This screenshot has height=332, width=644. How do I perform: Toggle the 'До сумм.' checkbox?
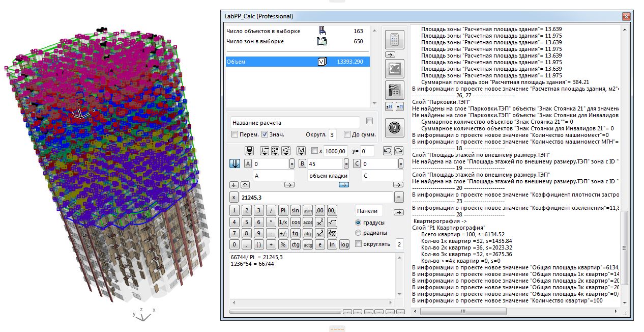click(x=347, y=134)
